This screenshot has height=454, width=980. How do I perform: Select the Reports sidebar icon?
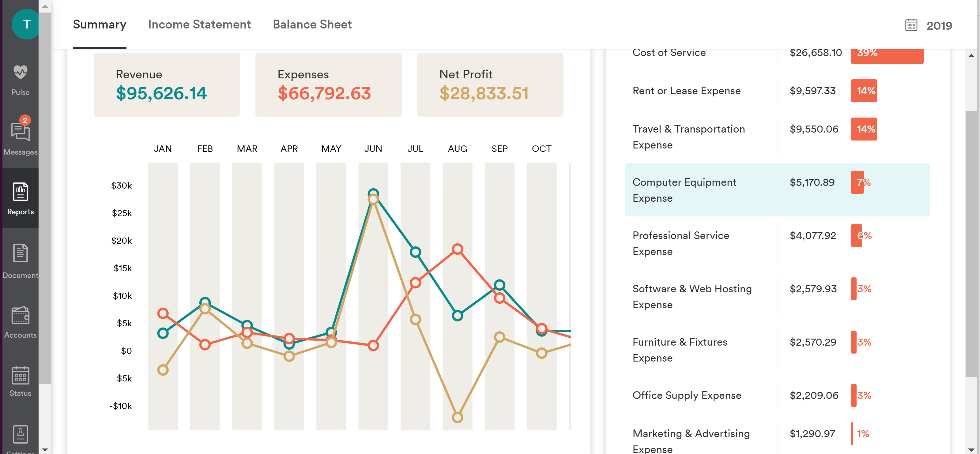(x=20, y=192)
